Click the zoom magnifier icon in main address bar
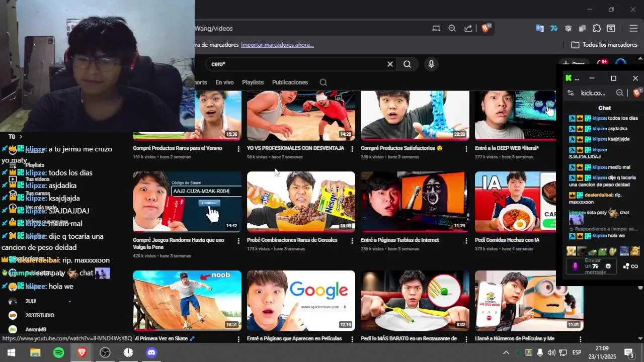This screenshot has height=362, width=644. point(452,29)
